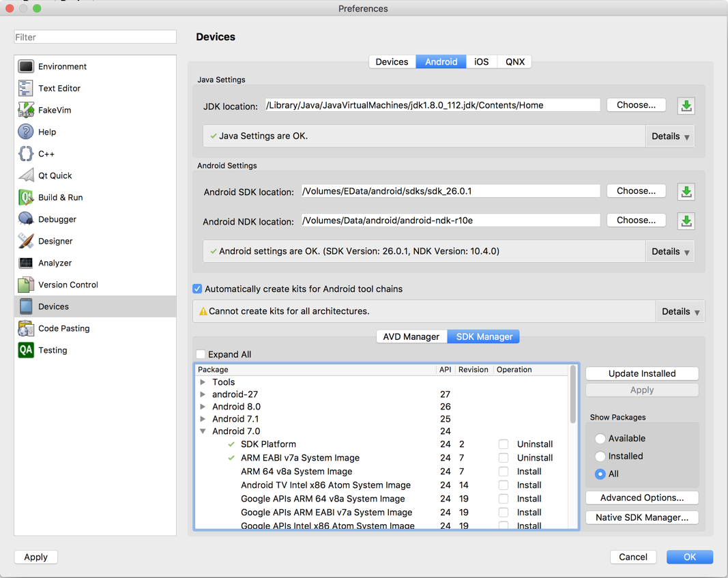This screenshot has width=728, height=578.
Task: Open the Testing category
Action: pyautogui.click(x=53, y=350)
